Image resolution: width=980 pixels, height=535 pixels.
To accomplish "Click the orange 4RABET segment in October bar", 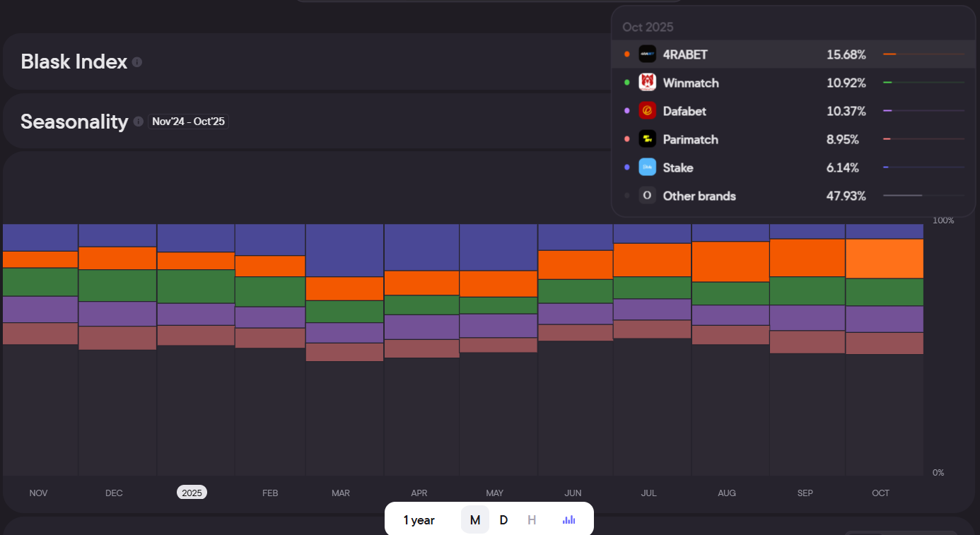I will click(885, 259).
